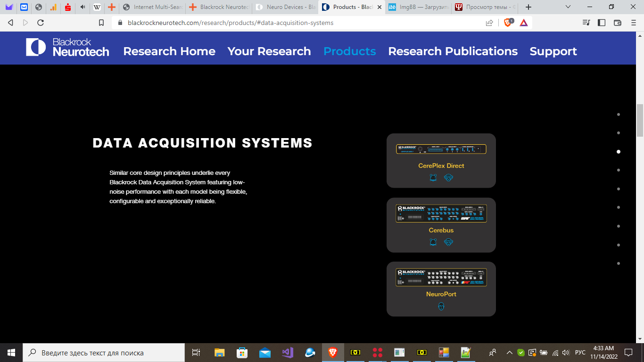Open the Windows Start menu

(x=11, y=353)
